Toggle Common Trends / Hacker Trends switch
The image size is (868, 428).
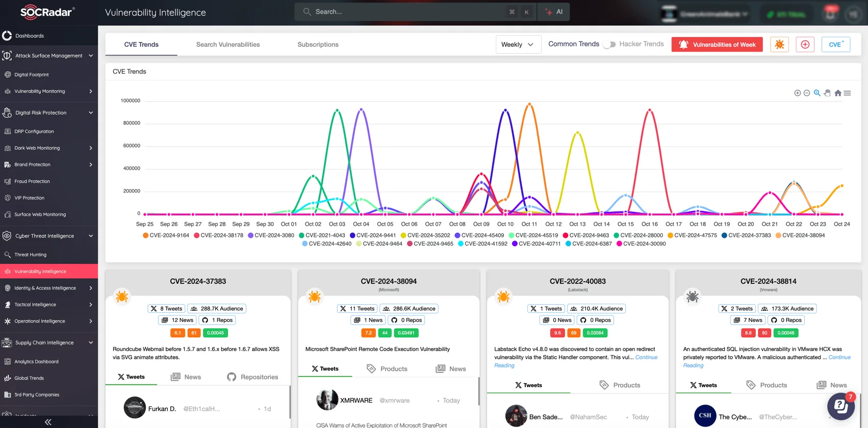609,44
